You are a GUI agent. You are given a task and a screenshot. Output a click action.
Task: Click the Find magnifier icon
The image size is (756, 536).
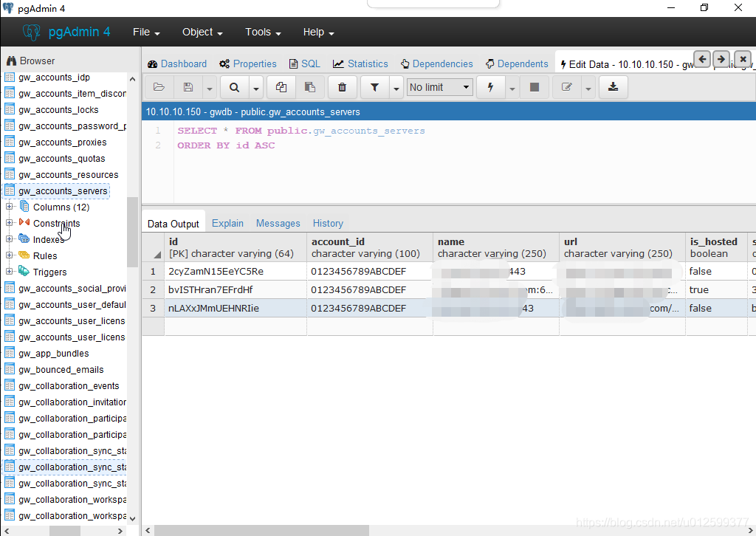tap(234, 87)
